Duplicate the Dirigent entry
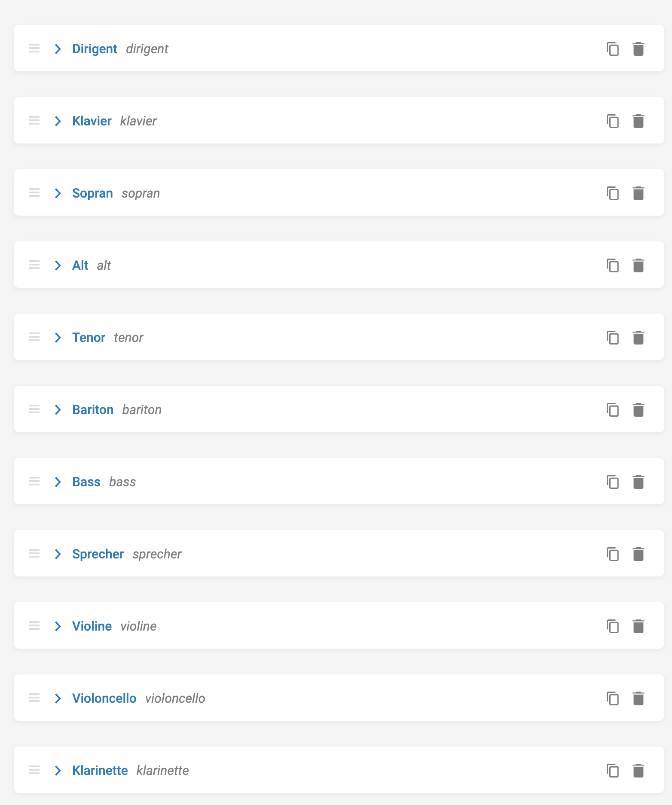672x805 pixels. pyautogui.click(x=613, y=49)
